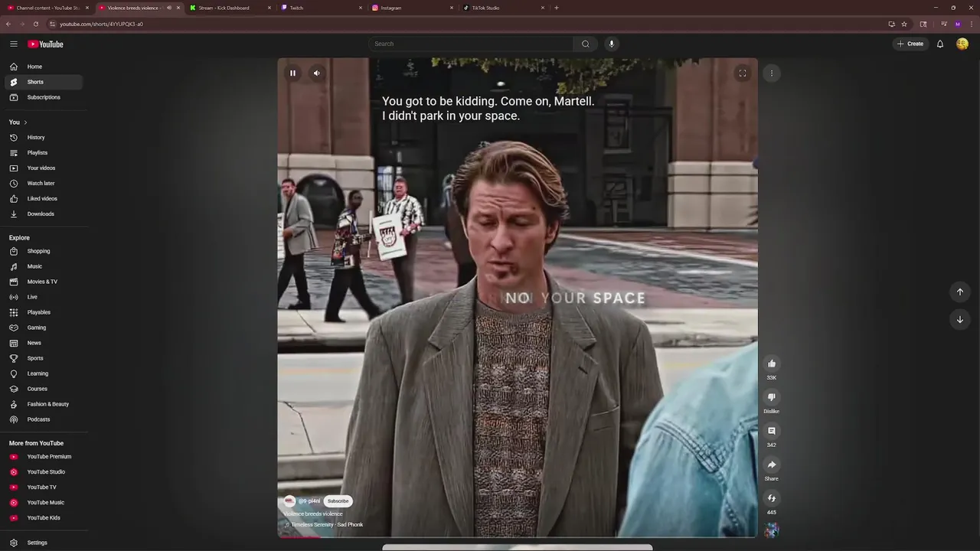Subscribe to the @9-pl4nl channel
This screenshot has width=980, height=551.
(x=338, y=501)
